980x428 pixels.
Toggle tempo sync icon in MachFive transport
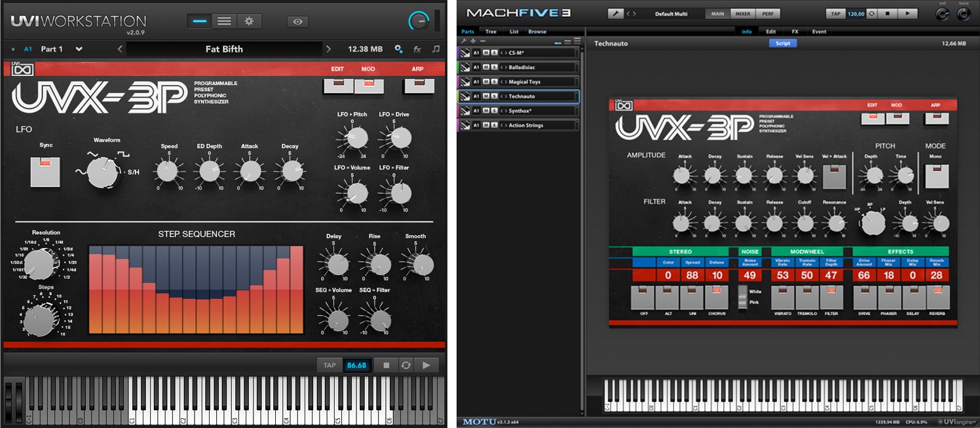click(x=871, y=13)
